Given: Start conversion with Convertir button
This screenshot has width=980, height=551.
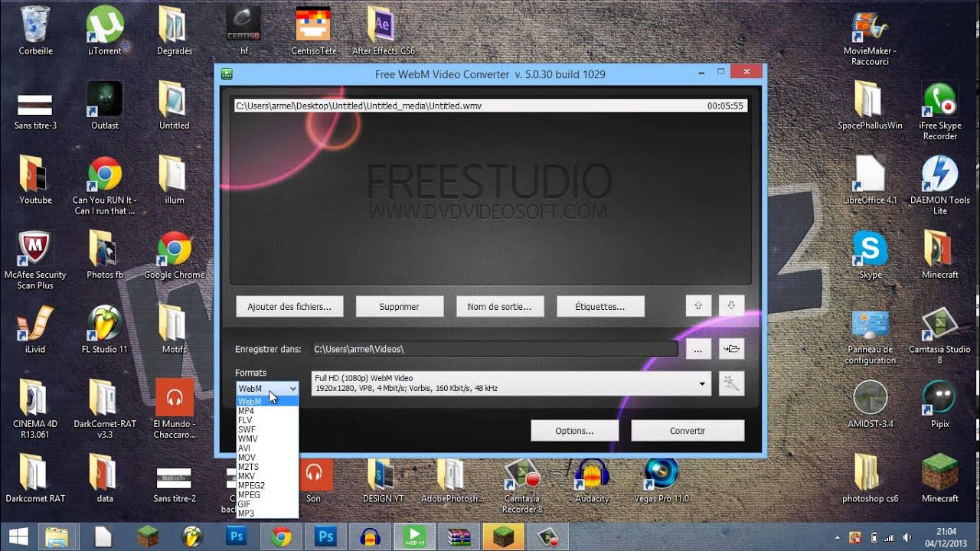Looking at the screenshot, I should click(x=688, y=430).
